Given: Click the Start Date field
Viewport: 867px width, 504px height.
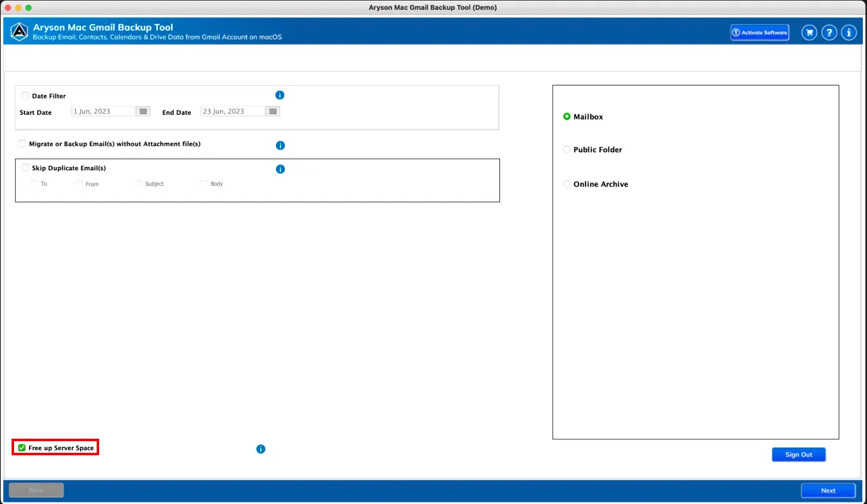Looking at the screenshot, I should [103, 112].
